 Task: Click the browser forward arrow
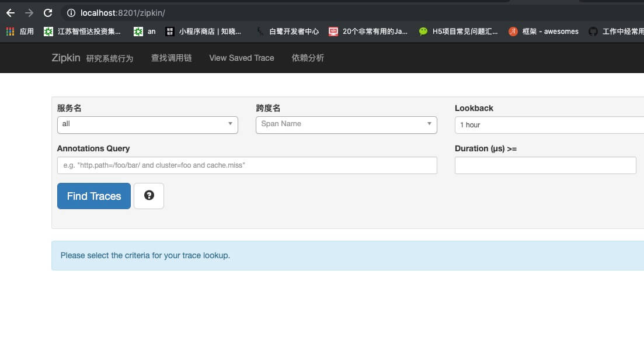[x=29, y=13]
